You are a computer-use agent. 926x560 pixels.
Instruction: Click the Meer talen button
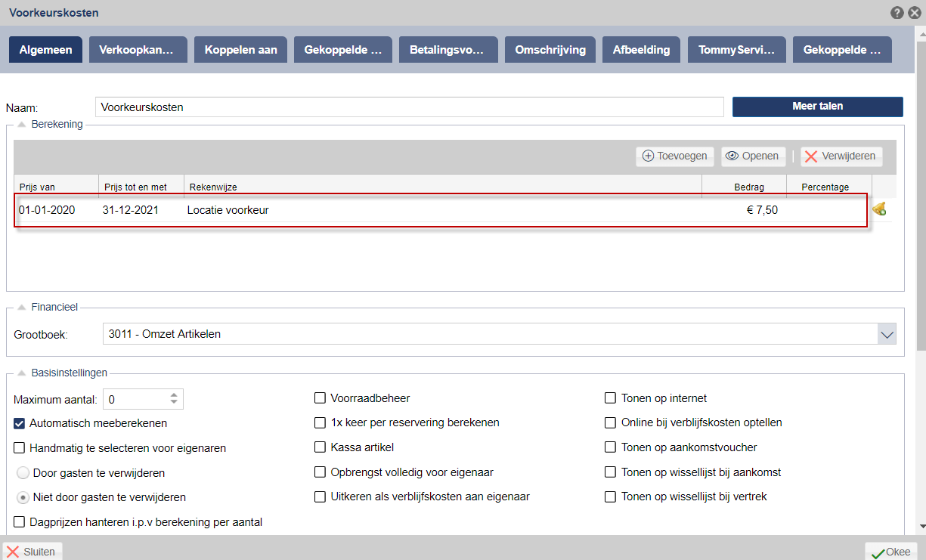pos(818,107)
